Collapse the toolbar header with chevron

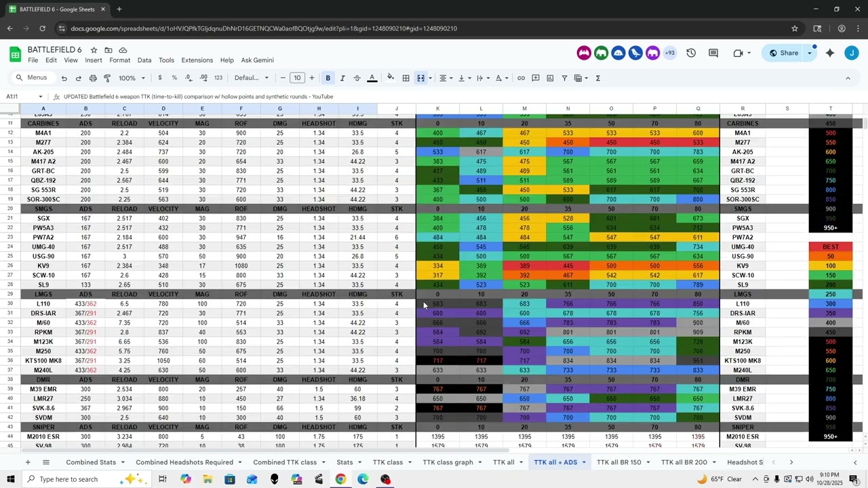tap(848, 78)
